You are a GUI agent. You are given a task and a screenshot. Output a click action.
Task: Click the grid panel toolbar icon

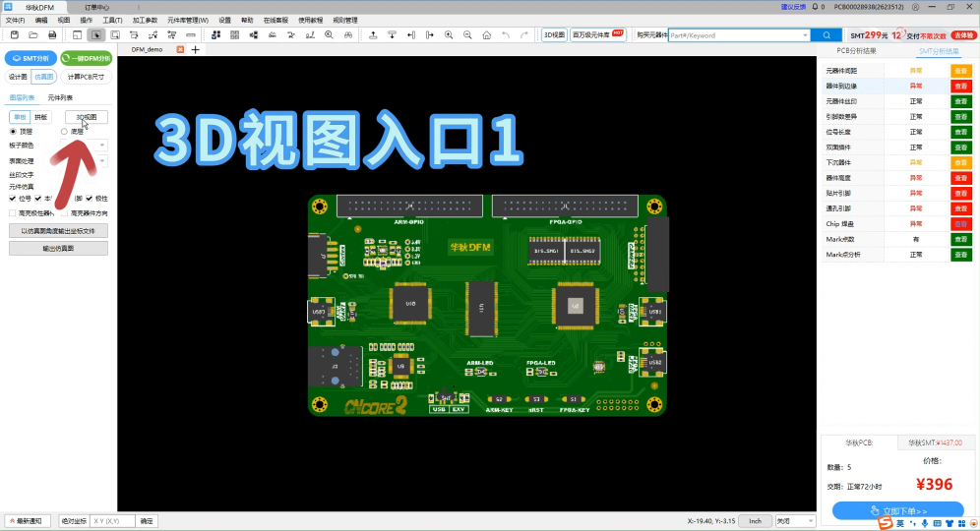point(235,35)
